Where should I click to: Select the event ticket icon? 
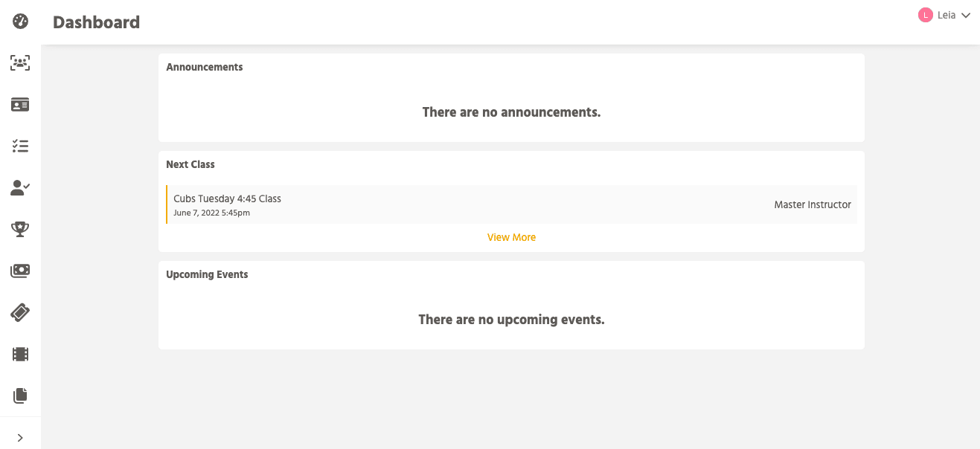(x=20, y=312)
